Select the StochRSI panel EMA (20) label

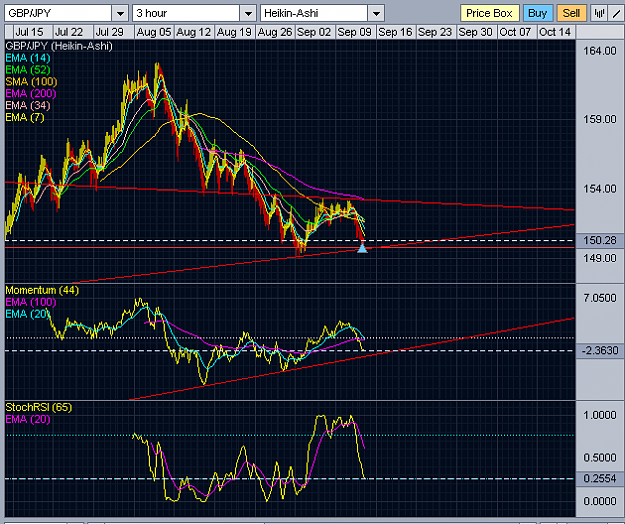click(28, 419)
